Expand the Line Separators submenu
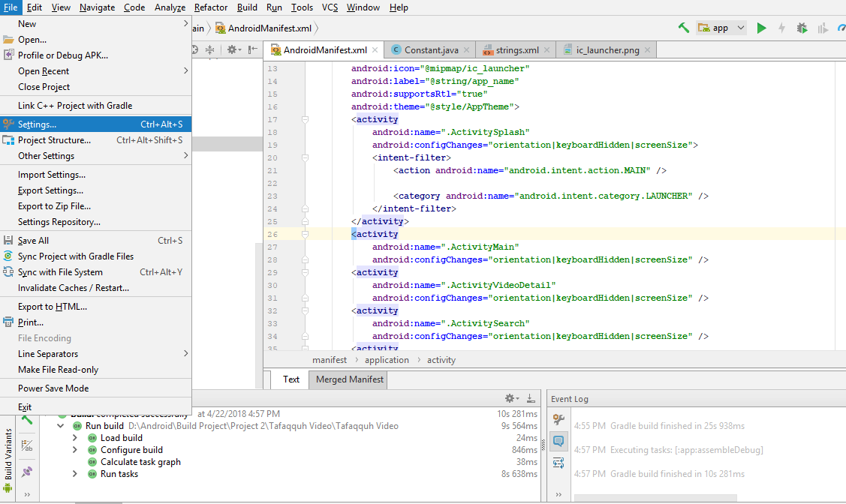 pos(95,353)
